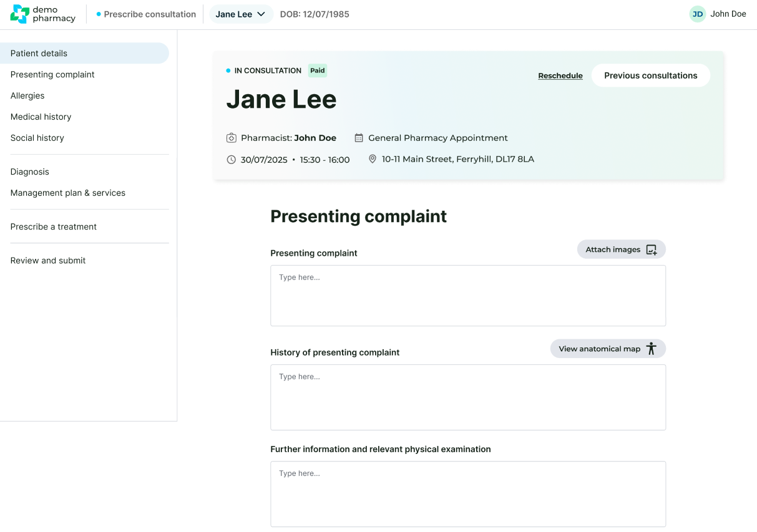757x532 pixels.
Task: Navigate to Prescribe a treatment
Action: (x=54, y=227)
